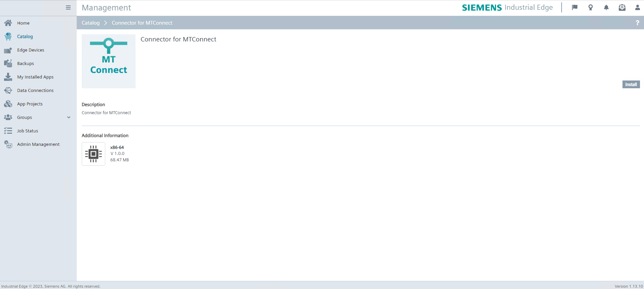Open the mailbox envelope icon
This screenshot has height=289, width=644.
click(x=622, y=7)
